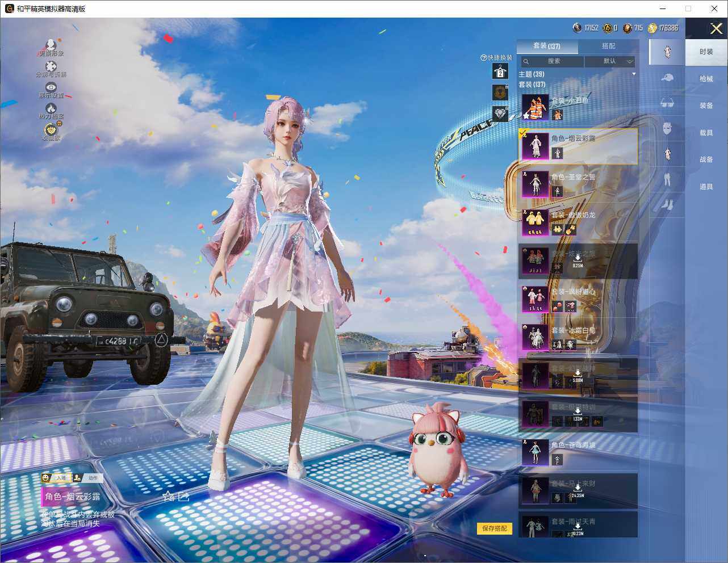This screenshot has width=728, height=563.
Task: Download the 雨过天青 outfit
Action: point(578,529)
